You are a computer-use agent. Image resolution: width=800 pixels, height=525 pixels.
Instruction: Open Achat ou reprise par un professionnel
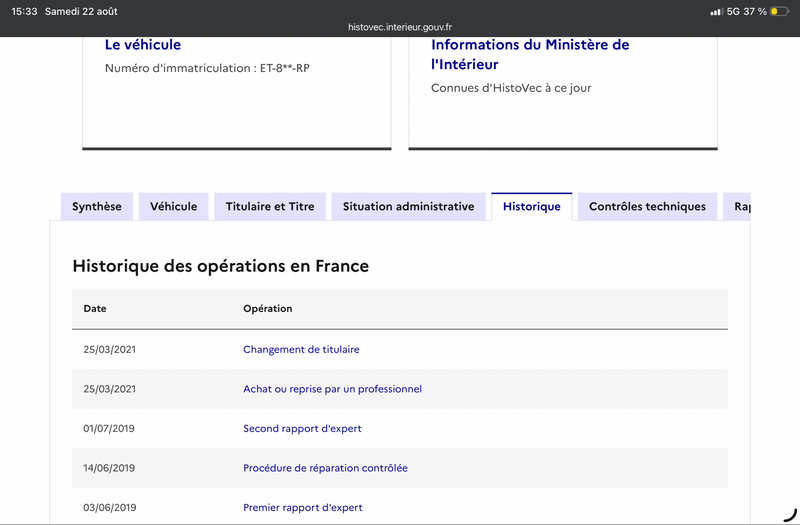(332, 389)
